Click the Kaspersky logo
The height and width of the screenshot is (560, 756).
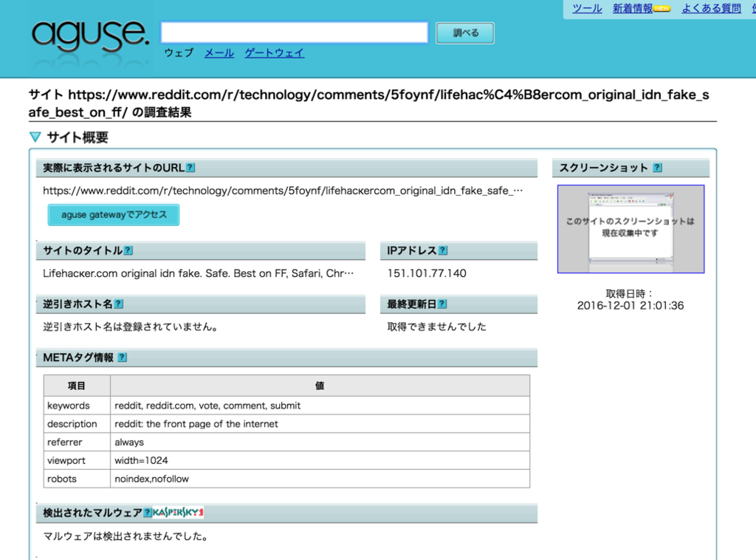[x=178, y=513]
